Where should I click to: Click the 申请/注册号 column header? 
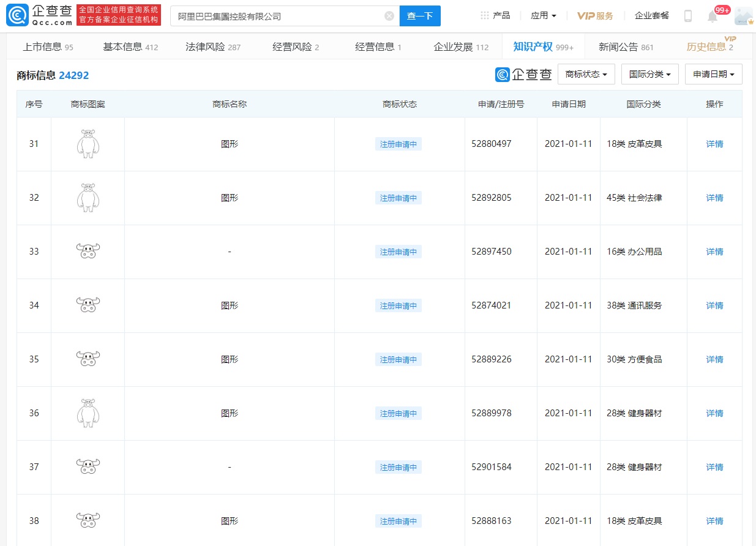click(x=501, y=104)
